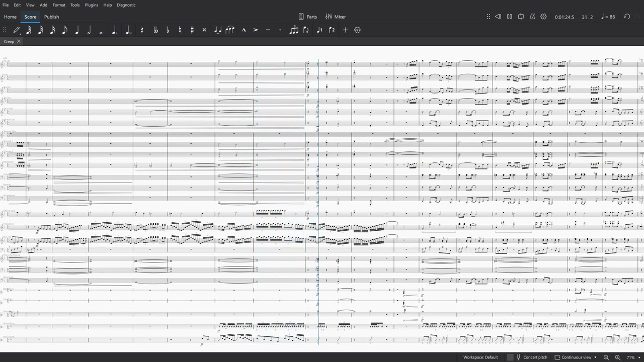Rewind playback to the start
644x362 pixels.
[x=498, y=17]
